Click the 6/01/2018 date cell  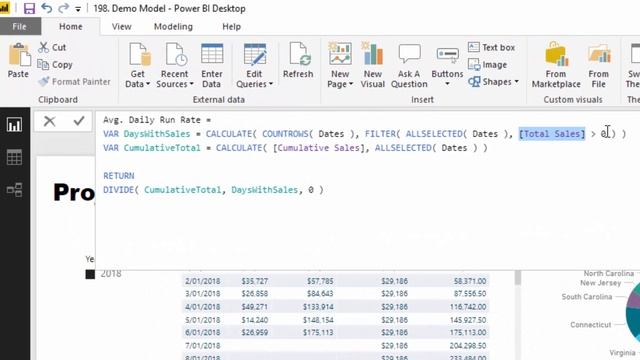click(202, 333)
